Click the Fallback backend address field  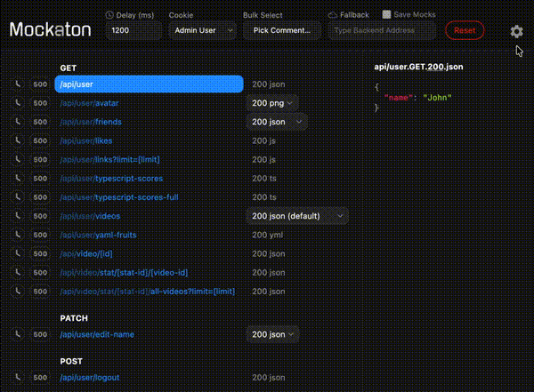coord(381,30)
